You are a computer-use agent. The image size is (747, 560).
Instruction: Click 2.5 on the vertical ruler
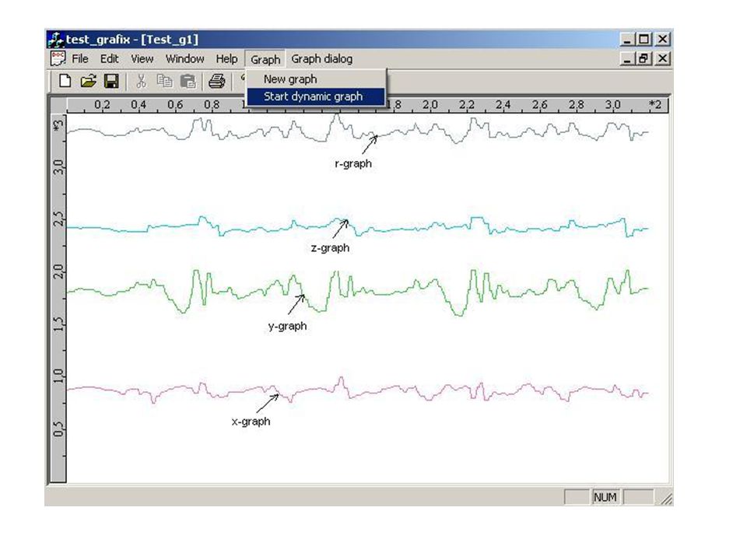(x=58, y=219)
